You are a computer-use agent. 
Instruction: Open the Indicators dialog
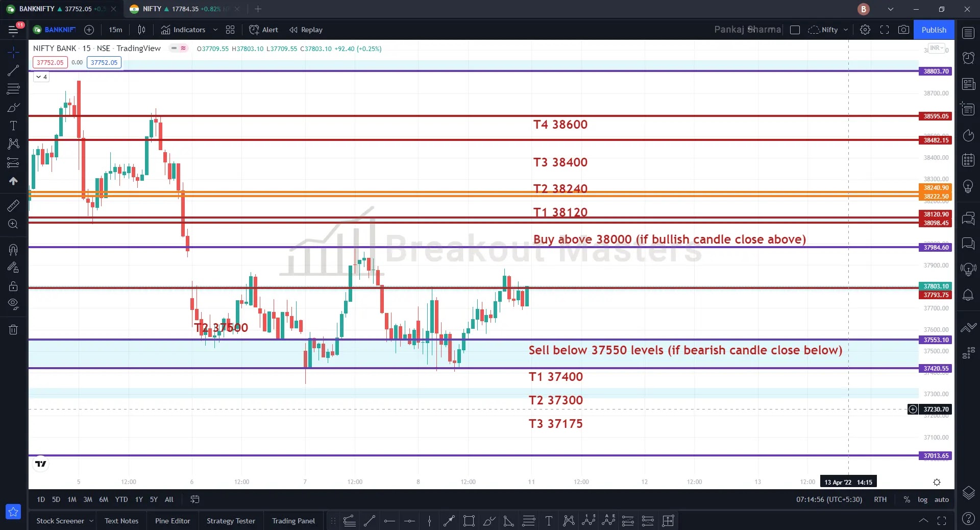coord(183,30)
